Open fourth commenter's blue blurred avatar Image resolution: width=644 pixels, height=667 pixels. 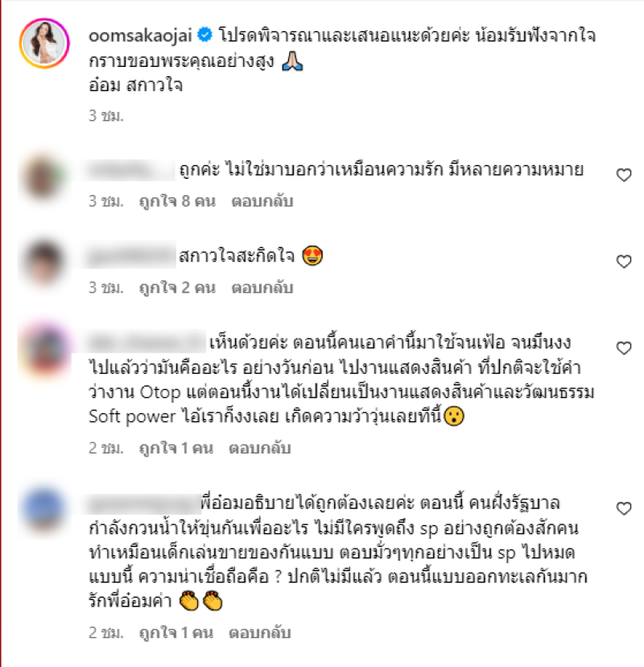pos(43,509)
